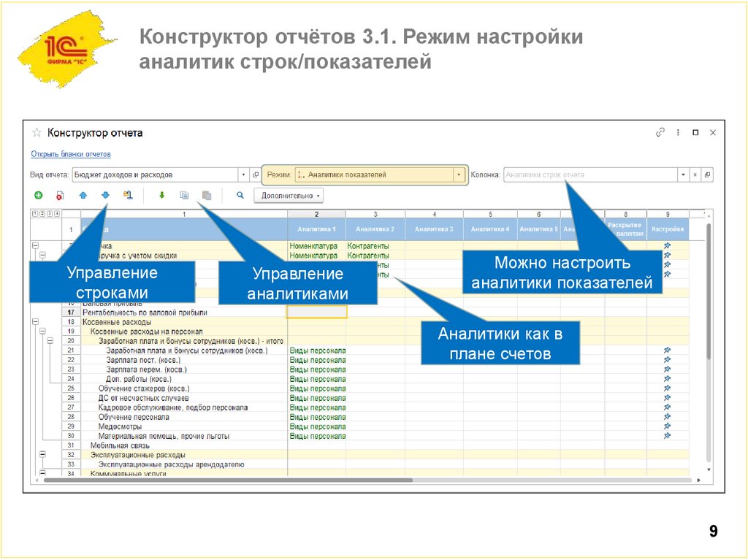Add a new row with the green plus icon
Image resolution: width=748 pixels, height=560 pixels.
click(37, 195)
